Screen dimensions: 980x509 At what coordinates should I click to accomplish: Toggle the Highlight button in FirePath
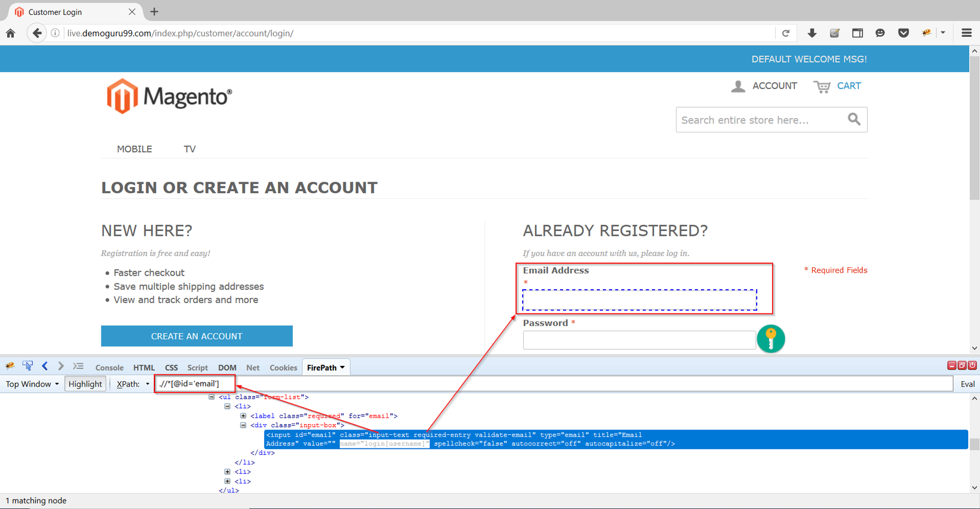(85, 384)
